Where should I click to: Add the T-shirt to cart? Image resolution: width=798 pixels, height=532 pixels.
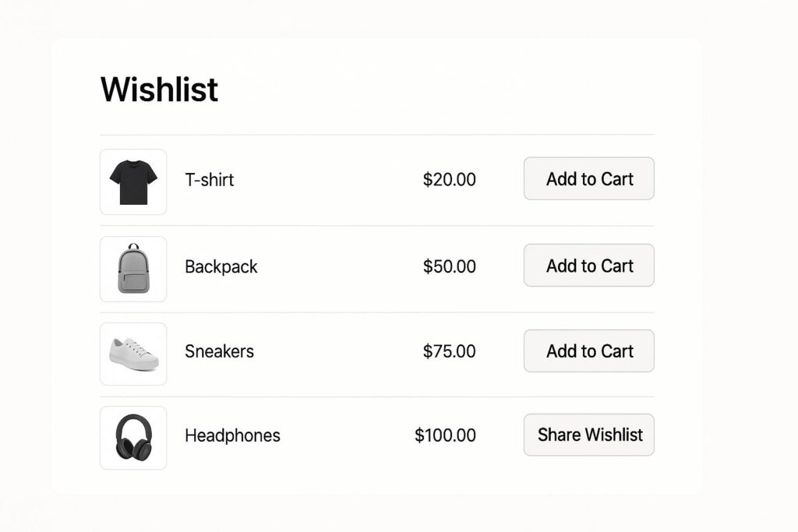(x=588, y=179)
